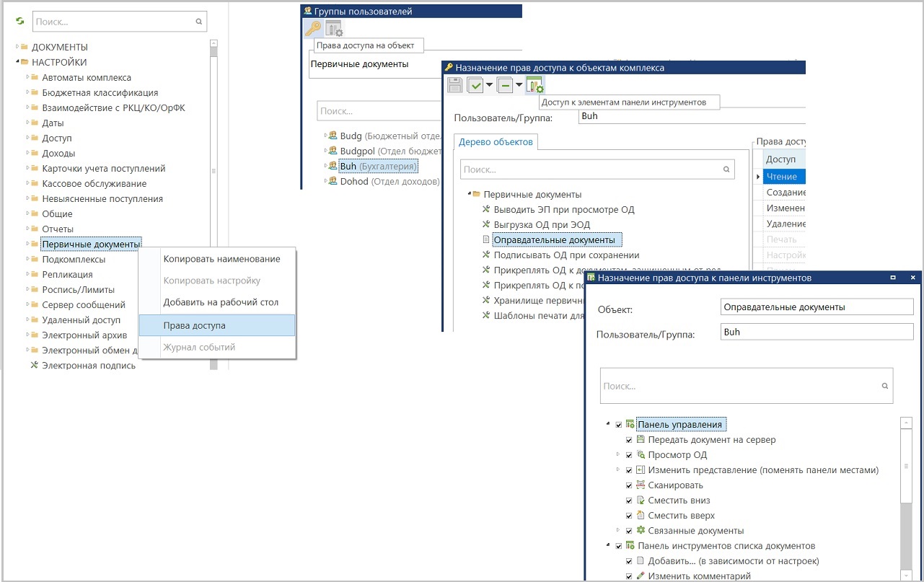Viewport: 924px width, 582px height.
Task: Uncheck Передать документ на сервер checkbox
Action: 629,440
